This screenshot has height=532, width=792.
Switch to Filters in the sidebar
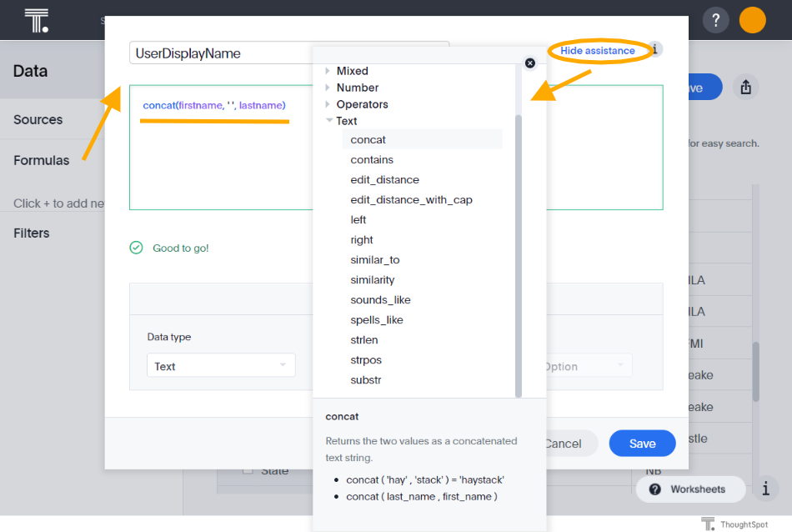31,233
